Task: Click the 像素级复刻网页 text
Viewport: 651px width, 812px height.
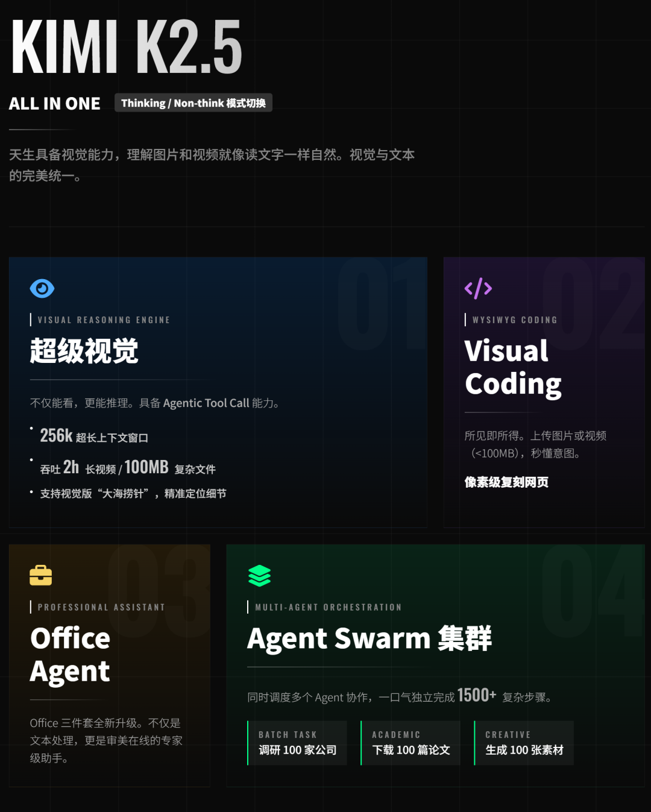Action: pos(506,482)
